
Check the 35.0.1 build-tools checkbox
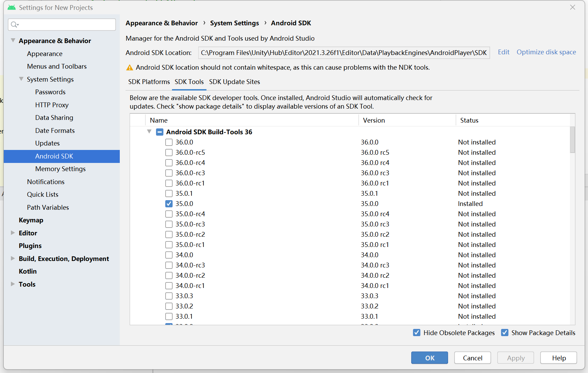tap(169, 193)
